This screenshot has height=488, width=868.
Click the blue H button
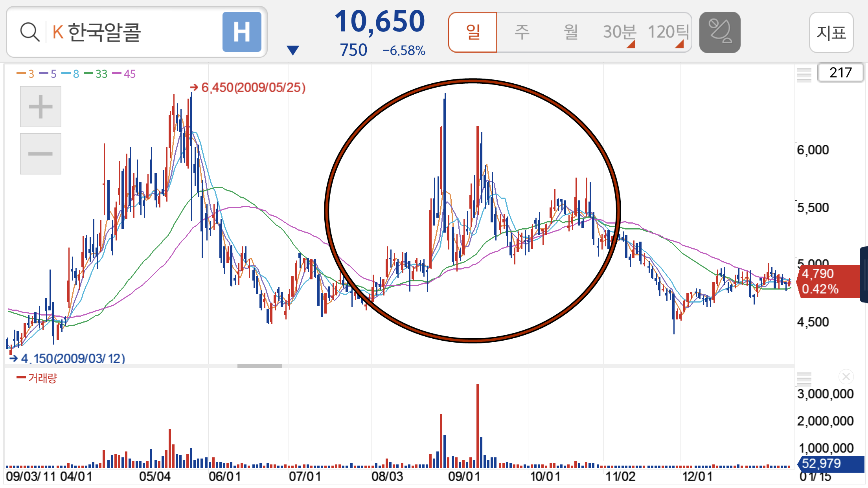coord(242,32)
